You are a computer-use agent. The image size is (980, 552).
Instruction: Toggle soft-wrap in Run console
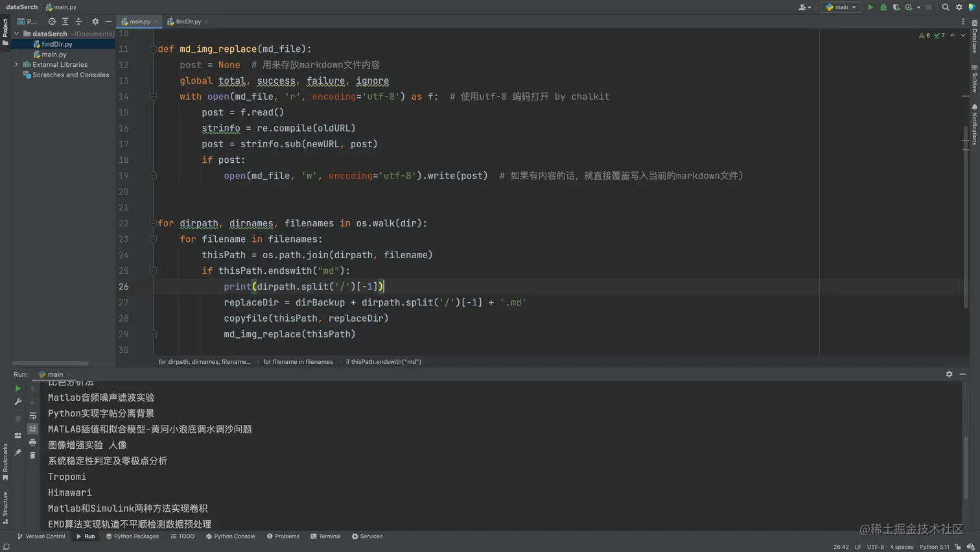click(x=32, y=416)
